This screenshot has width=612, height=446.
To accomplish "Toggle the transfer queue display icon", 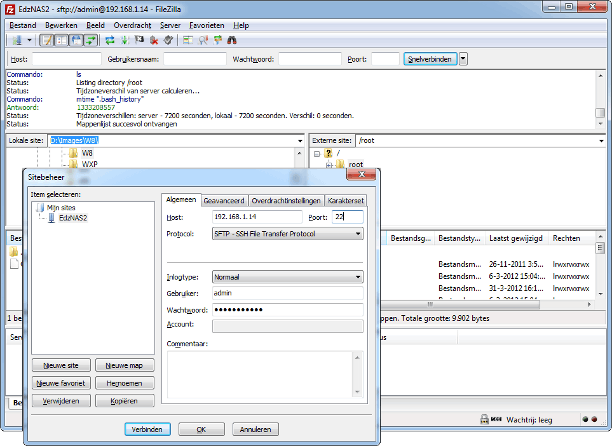I will coord(91,40).
